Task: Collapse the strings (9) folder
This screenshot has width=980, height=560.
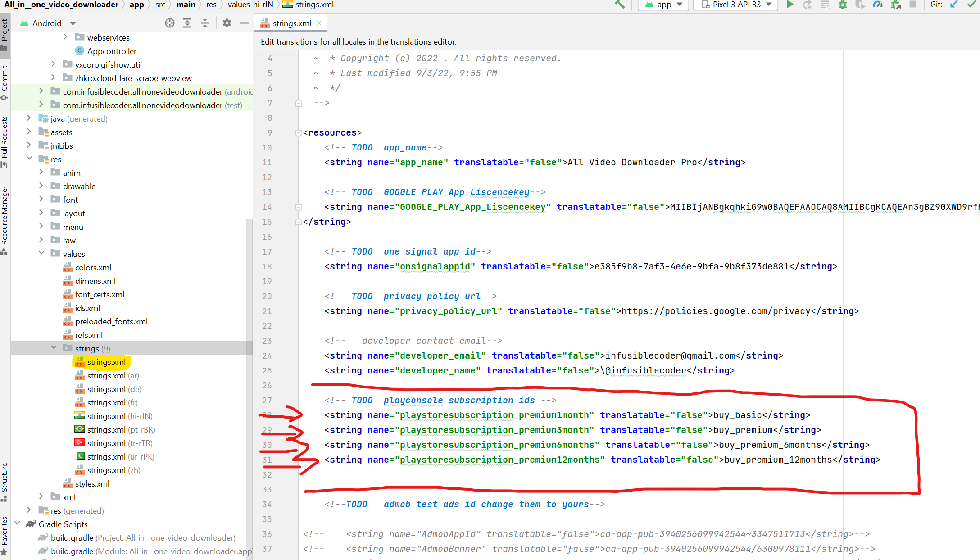Action: click(54, 348)
